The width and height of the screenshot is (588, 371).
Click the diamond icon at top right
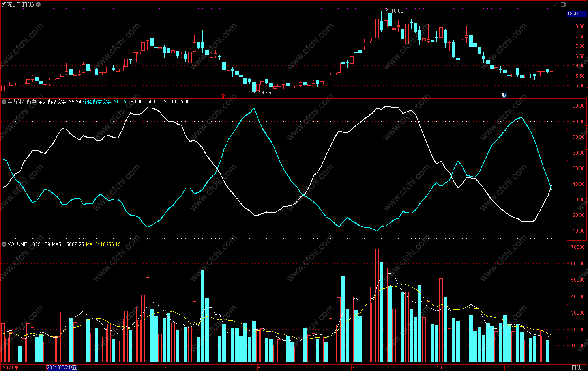tap(556, 4)
